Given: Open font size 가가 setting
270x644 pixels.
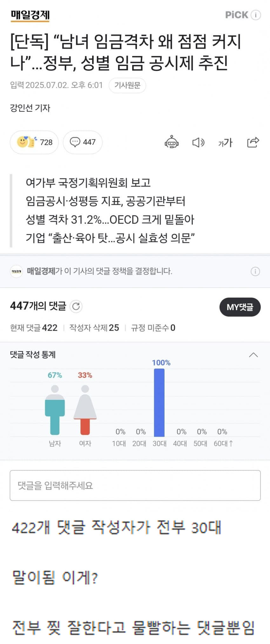Looking at the screenshot, I should click(x=225, y=143).
